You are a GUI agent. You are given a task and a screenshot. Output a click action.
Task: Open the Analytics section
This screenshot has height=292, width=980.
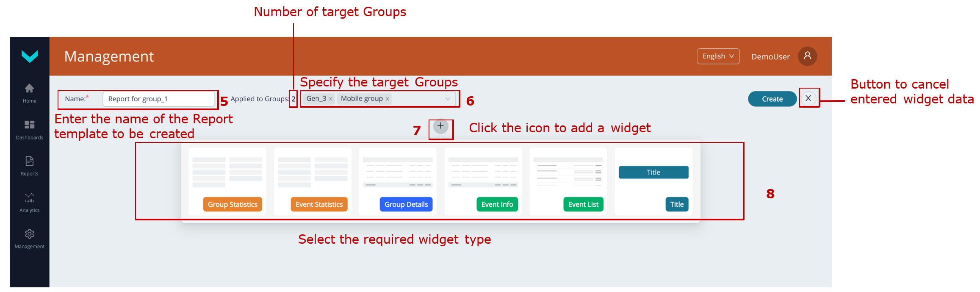29,202
